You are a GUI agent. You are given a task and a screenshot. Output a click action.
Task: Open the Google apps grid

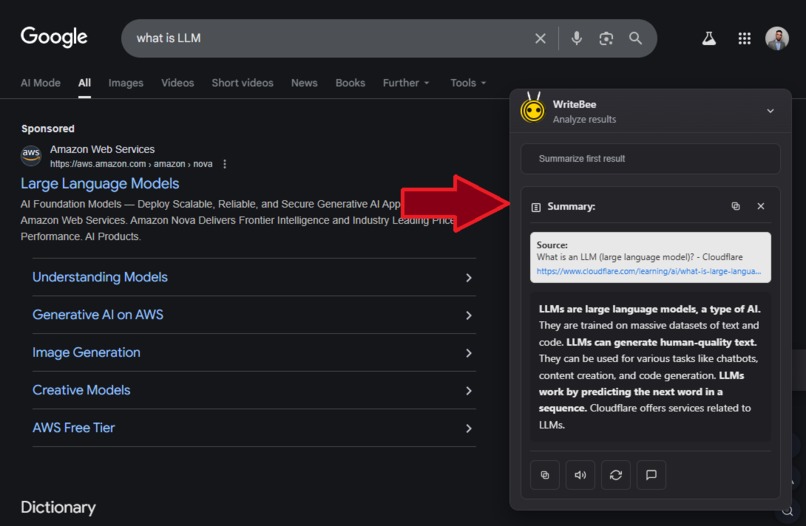[x=744, y=39]
